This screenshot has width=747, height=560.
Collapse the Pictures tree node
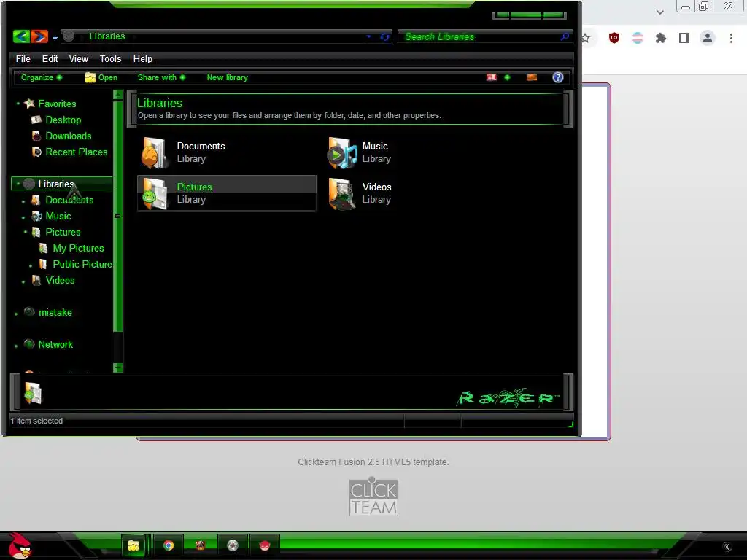(x=25, y=232)
